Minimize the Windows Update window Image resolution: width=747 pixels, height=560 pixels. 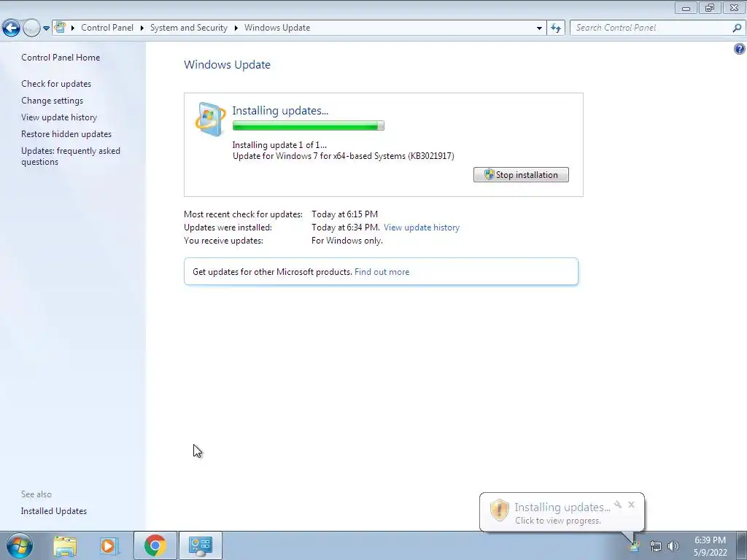(686, 7)
